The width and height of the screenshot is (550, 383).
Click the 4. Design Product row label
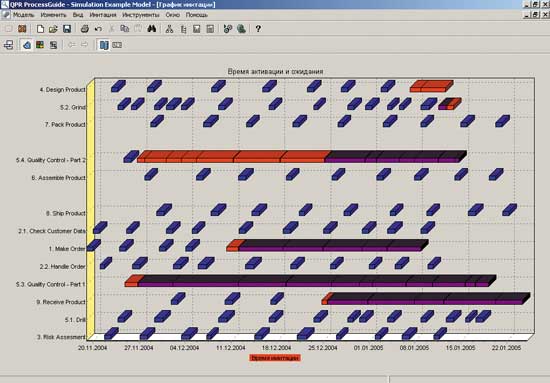(62, 90)
